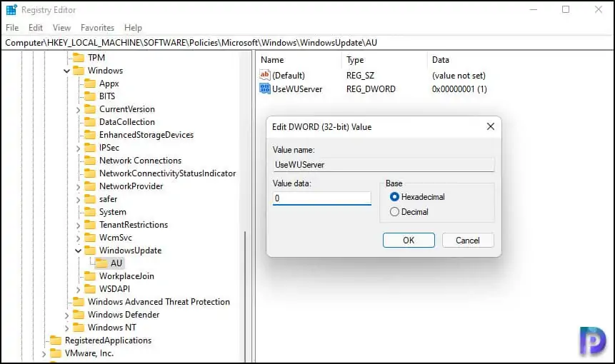This screenshot has width=615, height=364.
Task: Expand the TenantRestrictions key
Action: (x=78, y=226)
